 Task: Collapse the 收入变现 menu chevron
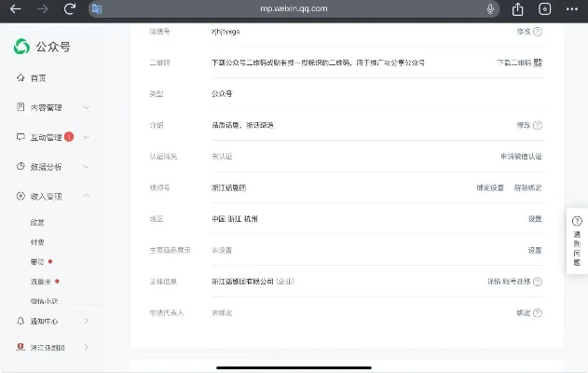(87, 196)
